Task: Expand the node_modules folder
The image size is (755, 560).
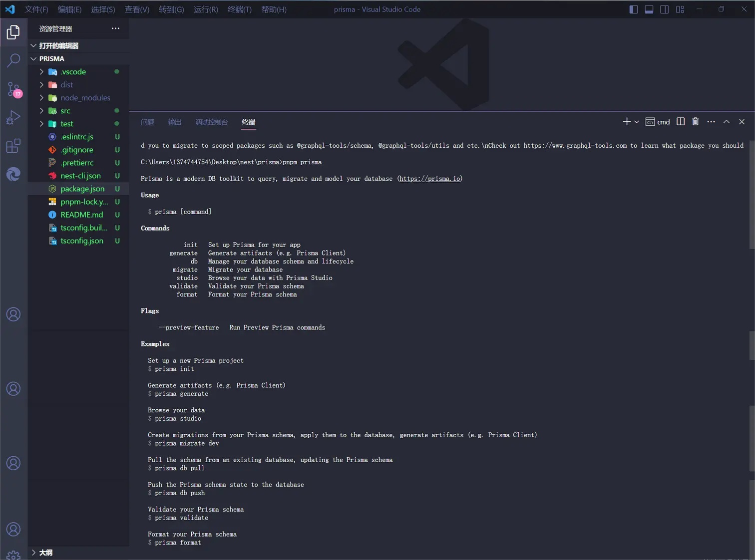Action: tap(85, 98)
